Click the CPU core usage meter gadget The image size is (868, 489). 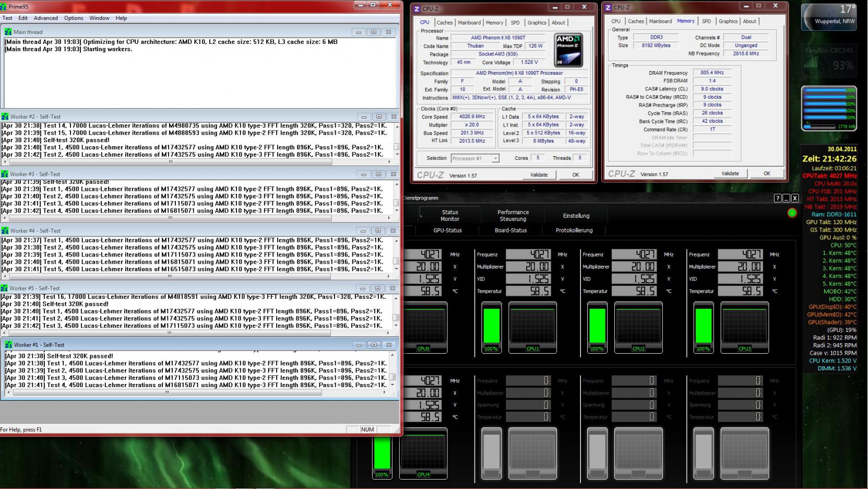point(829,108)
